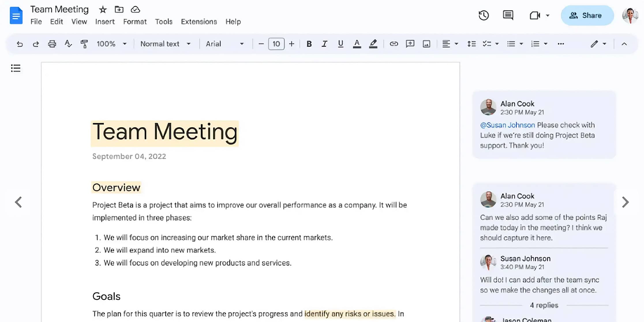The height and width of the screenshot is (322, 644).
Task: Click the paint format roller icon
Action: (84, 44)
